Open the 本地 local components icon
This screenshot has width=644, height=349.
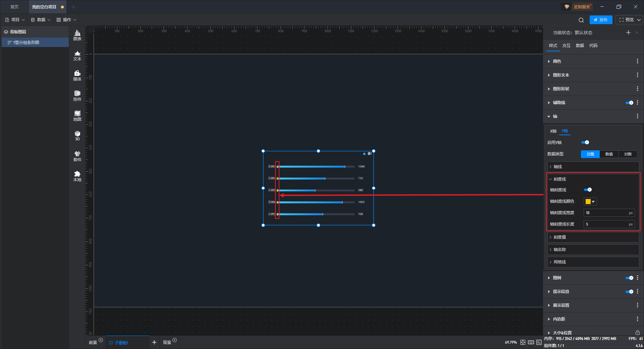point(77,176)
